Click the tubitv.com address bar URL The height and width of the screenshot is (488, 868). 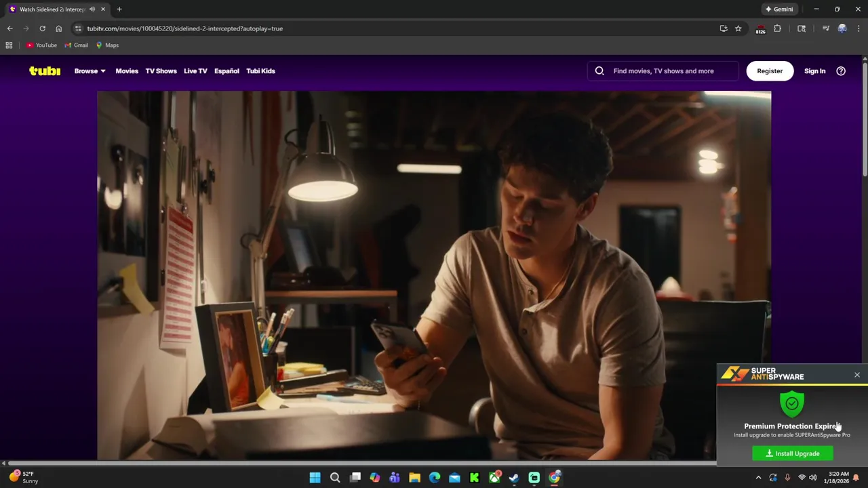tap(184, 28)
